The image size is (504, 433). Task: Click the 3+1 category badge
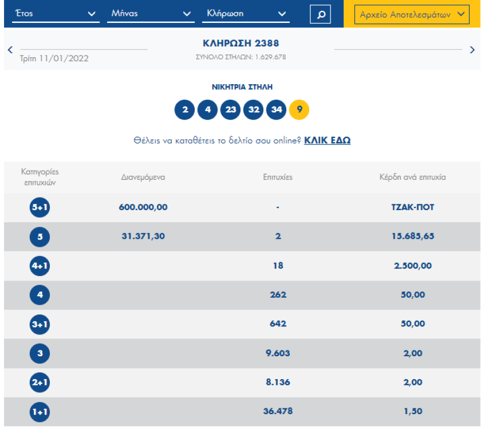pyautogui.click(x=40, y=324)
